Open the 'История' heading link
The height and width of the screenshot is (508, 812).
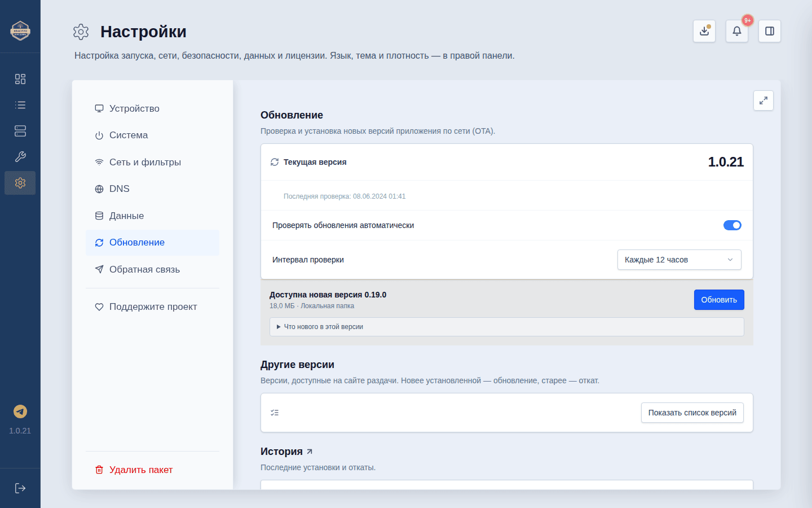[x=286, y=452]
